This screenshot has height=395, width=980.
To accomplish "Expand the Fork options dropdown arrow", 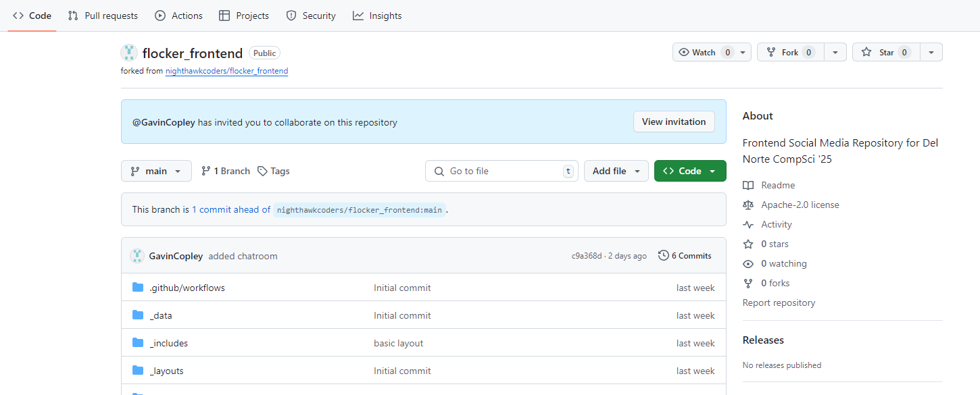I will 835,52.
